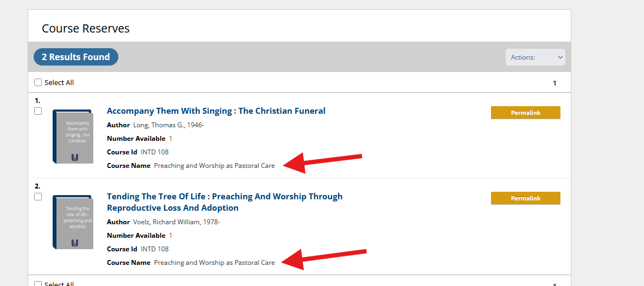Click the Accompany Them With Singing book cover
Viewport: 644px width, 286px height.
coord(73,136)
